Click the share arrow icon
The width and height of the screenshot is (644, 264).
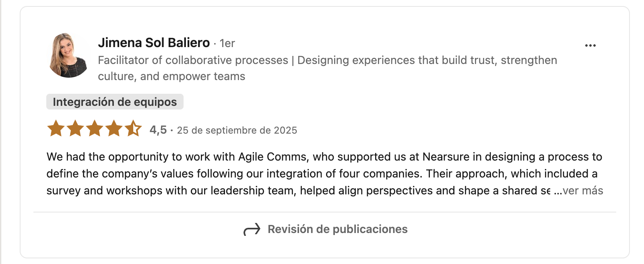click(x=252, y=230)
